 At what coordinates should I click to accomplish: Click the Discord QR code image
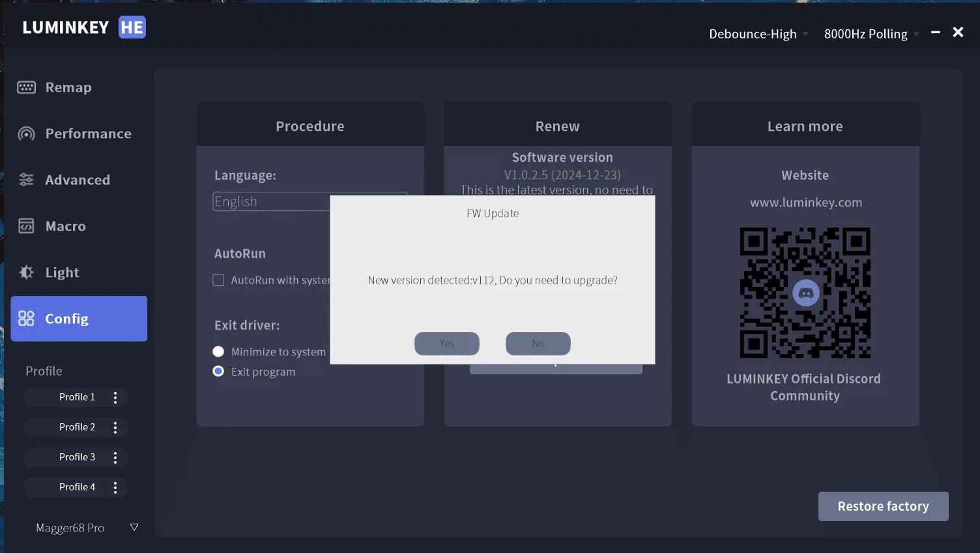[805, 293]
